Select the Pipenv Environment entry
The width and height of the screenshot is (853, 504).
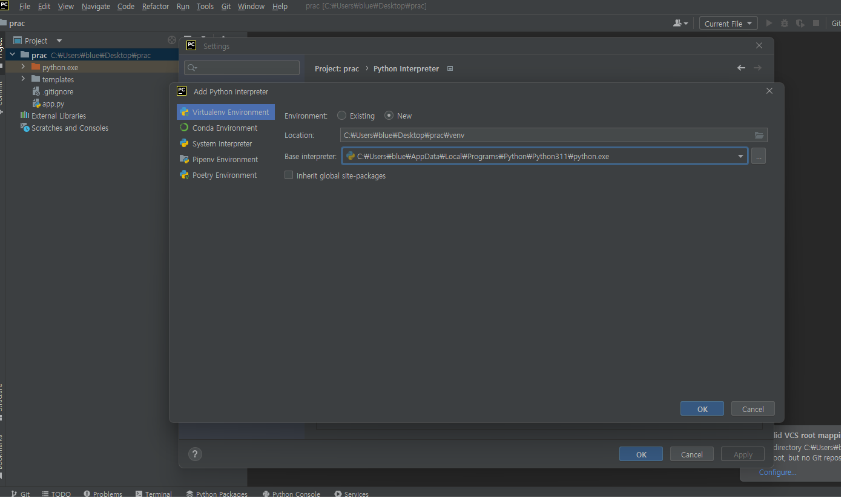[225, 159]
